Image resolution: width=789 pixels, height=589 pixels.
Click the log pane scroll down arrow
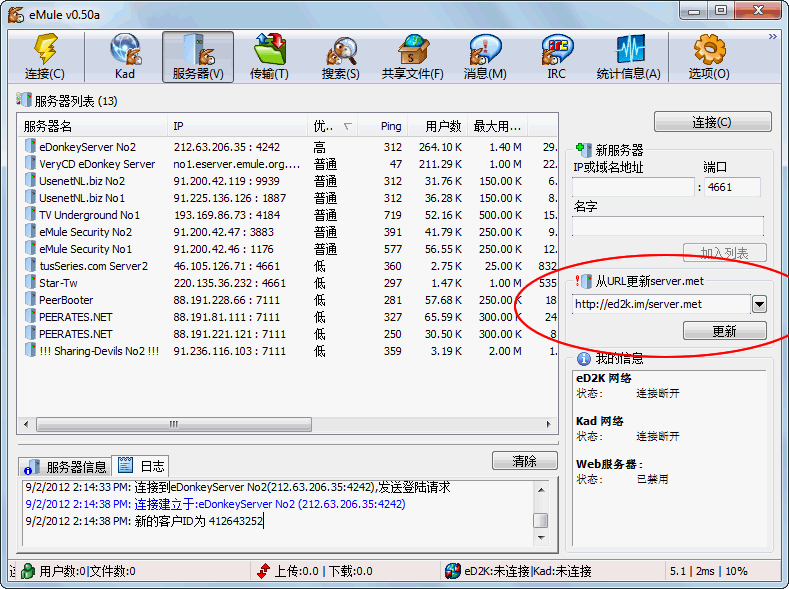tap(541, 538)
